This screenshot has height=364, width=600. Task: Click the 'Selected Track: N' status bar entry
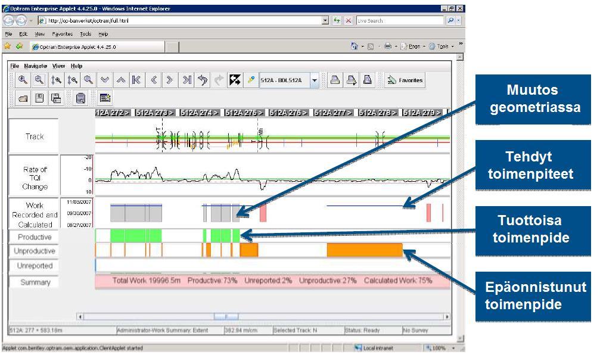[x=295, y=330]
